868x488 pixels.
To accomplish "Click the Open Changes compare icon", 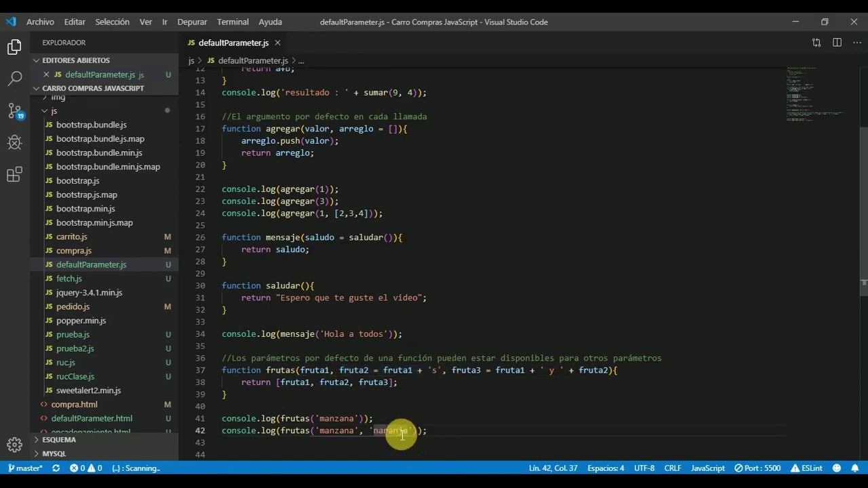I will click(816, 43).
